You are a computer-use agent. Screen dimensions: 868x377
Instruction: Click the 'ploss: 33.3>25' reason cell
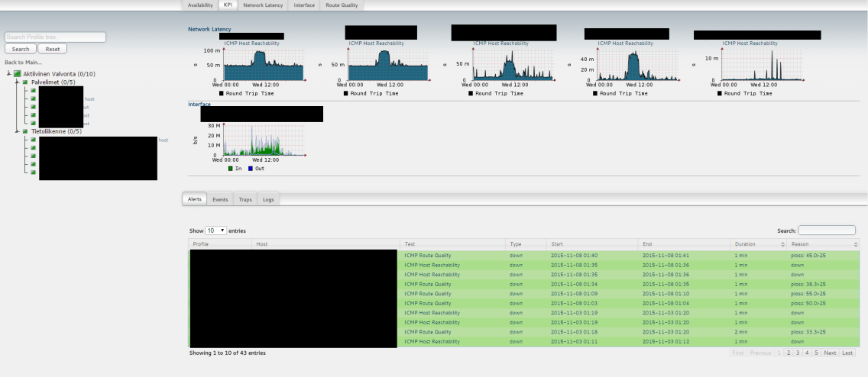click(x=808, y=332)
